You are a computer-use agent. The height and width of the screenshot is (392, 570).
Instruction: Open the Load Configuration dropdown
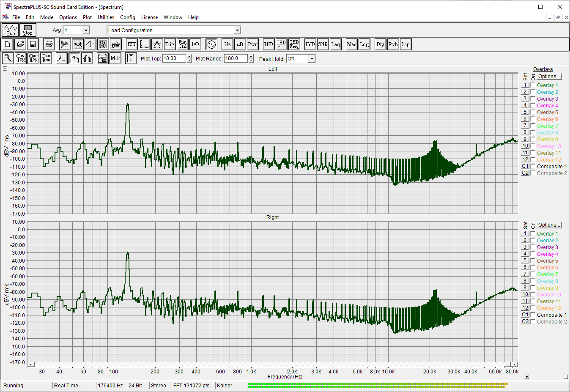(x=237, y=30)
